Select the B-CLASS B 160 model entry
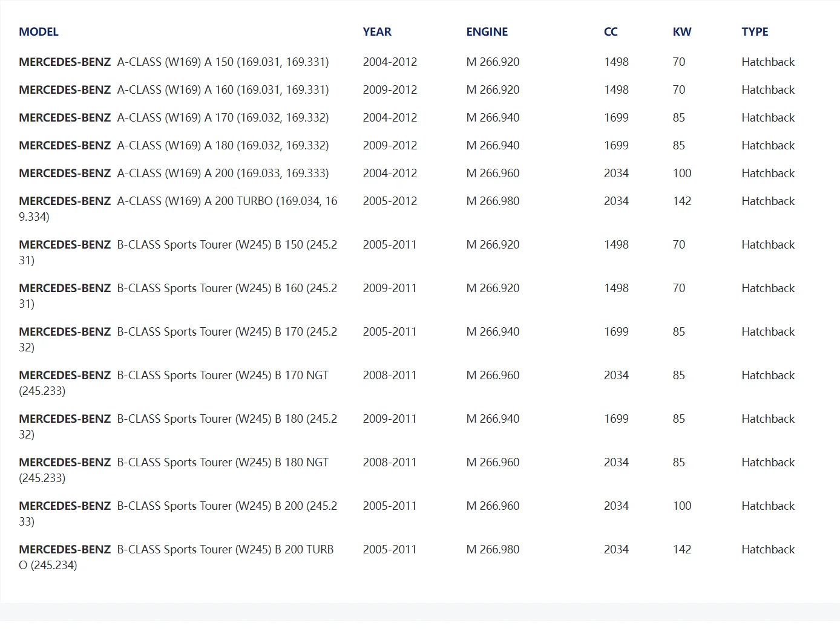Viewport: 840px width, 629px height. 178,296
